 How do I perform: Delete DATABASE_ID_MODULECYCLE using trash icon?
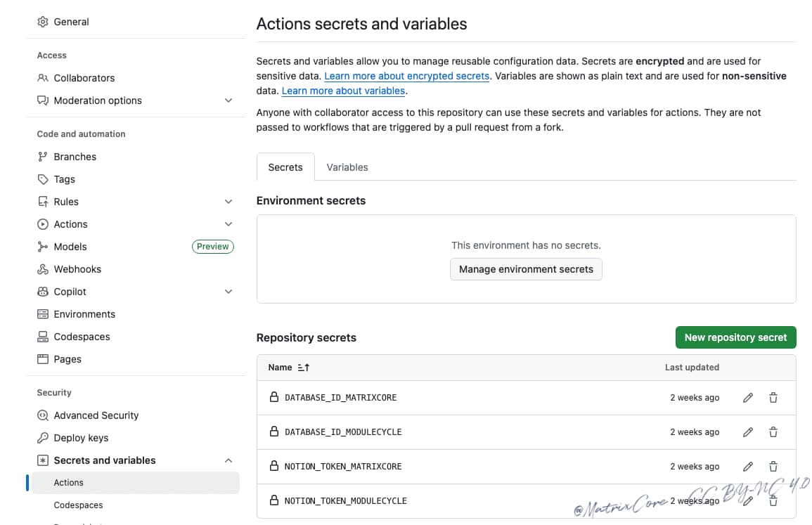773,432
